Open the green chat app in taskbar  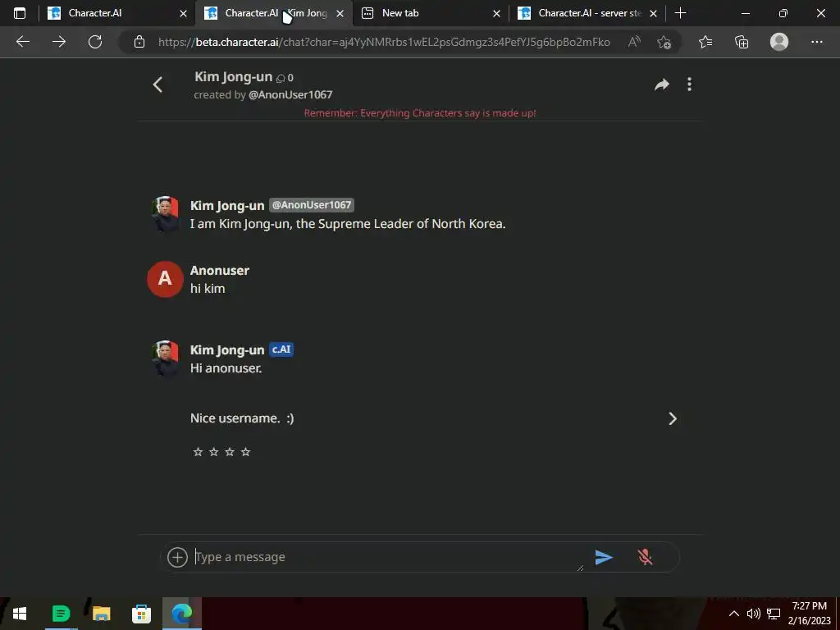click(x=61, y=614)
